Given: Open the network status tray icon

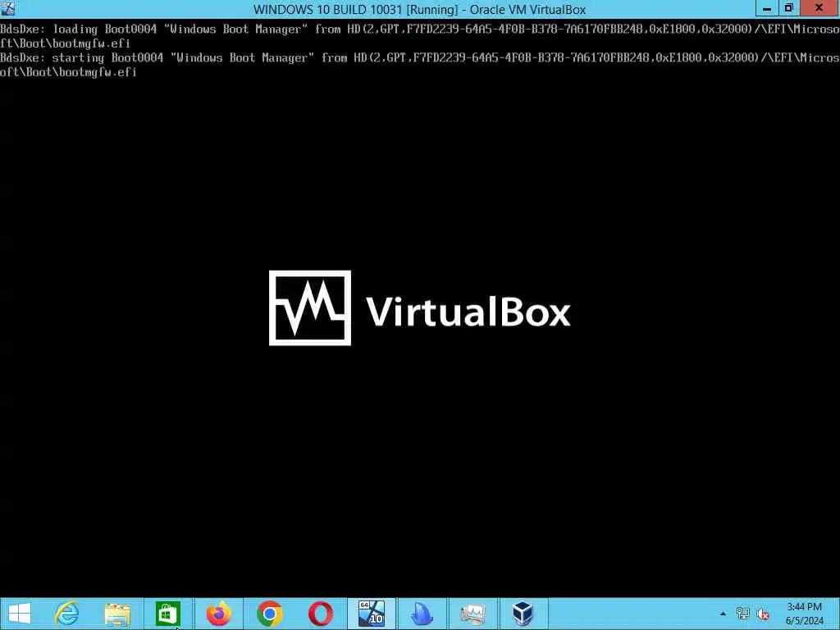Looking at the screenshot, I should 742,614.
